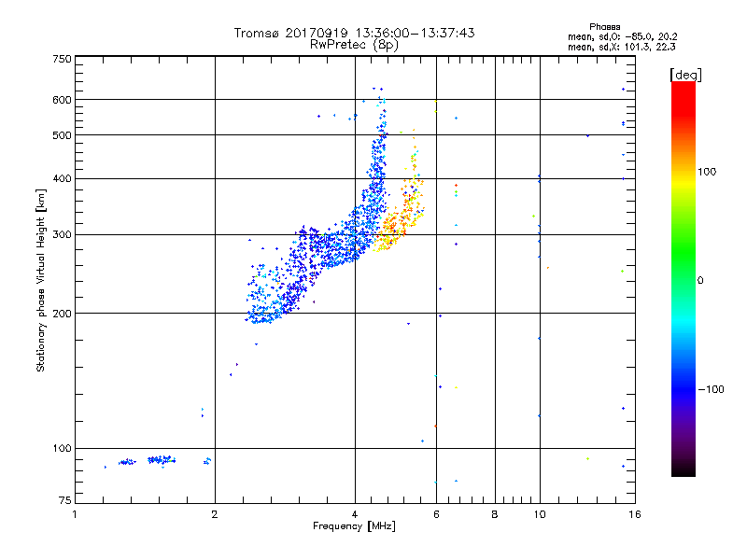Click the '[deg]' colorbar unit label
Screen dimensions: 747x560
tap(685, 75)
